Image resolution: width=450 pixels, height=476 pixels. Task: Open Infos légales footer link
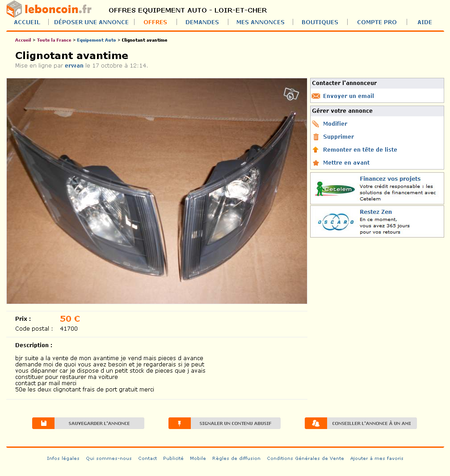click(63, 459)
